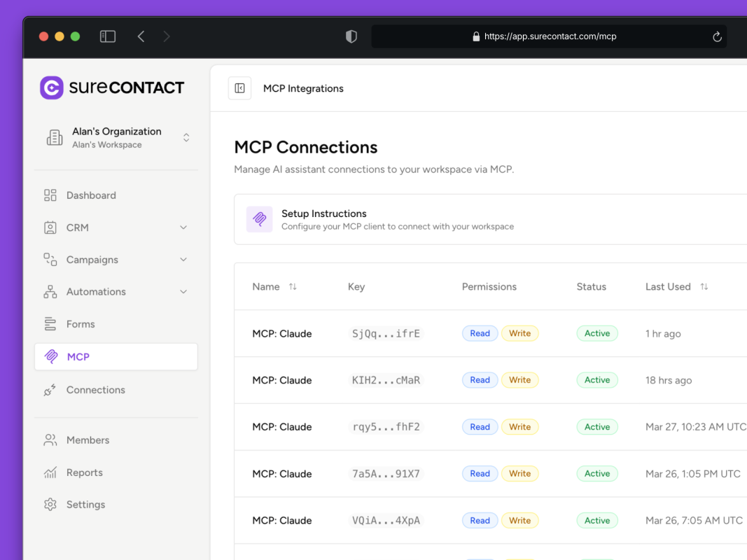Click the MCP paperclip icon
The width and height of the screenshot is (747, 560).
pos(51,356)
